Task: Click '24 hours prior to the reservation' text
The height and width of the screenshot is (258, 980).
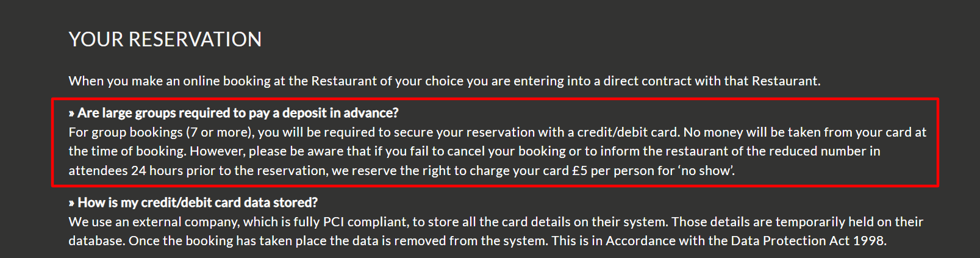Action: [x=229, y=171]
